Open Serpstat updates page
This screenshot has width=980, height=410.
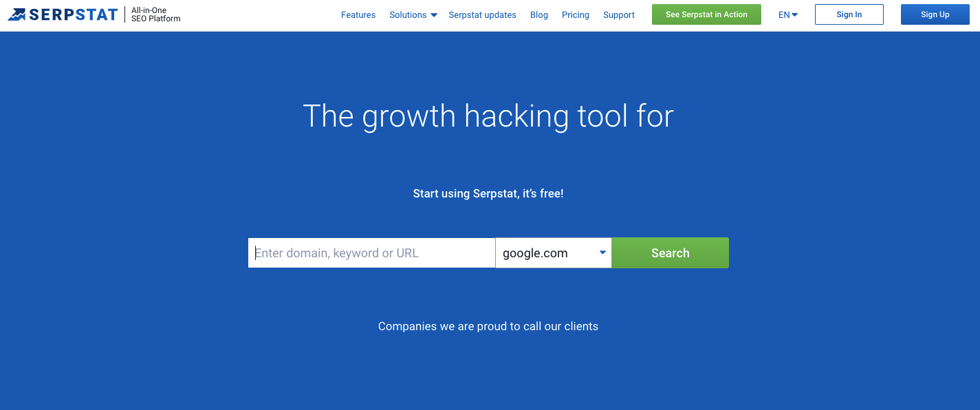coord(482,15)
